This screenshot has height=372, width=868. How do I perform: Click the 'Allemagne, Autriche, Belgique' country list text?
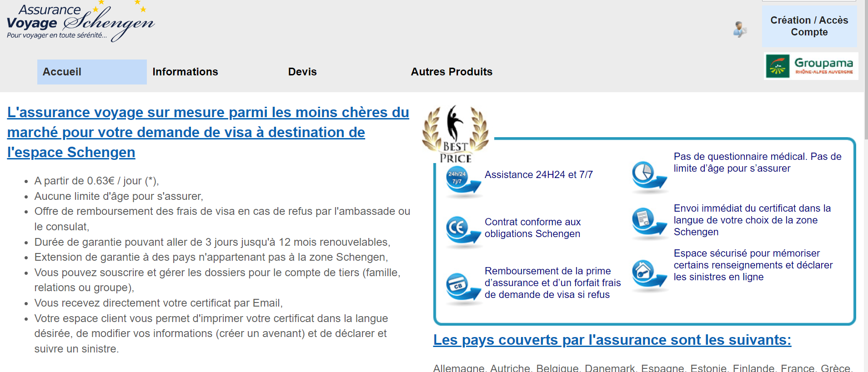tap(642, 368)
